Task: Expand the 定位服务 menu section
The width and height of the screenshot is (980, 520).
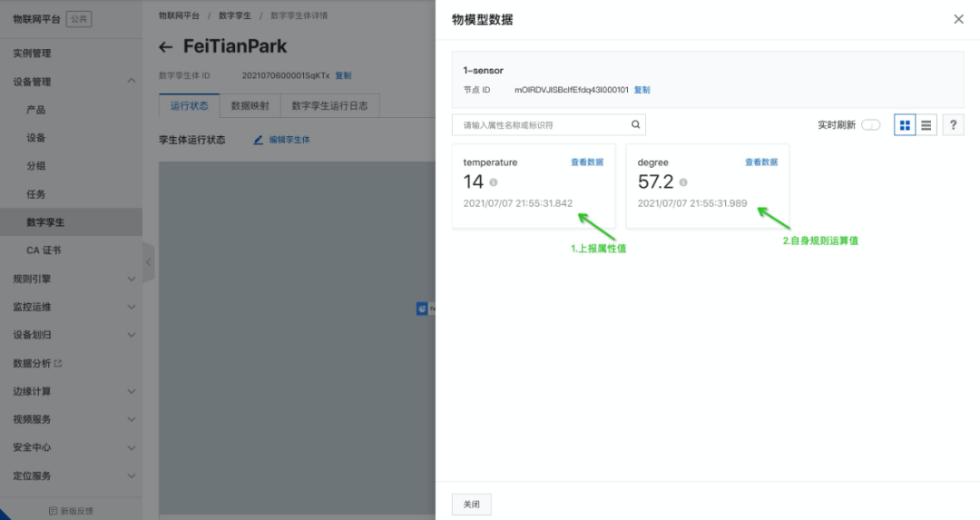Action: point(132,476)
